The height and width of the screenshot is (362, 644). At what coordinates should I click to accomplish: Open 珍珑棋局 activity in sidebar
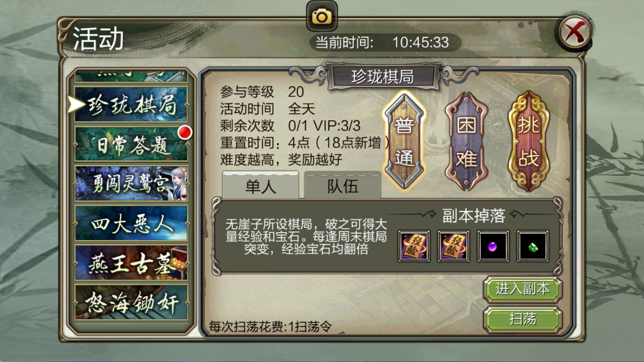click(x=131, y=104)
